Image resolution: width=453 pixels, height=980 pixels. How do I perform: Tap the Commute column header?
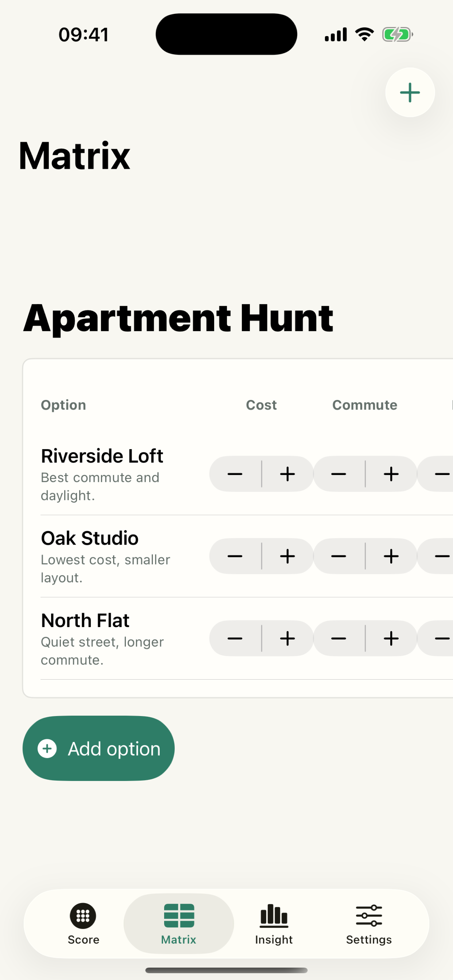[x=365, y=405]
